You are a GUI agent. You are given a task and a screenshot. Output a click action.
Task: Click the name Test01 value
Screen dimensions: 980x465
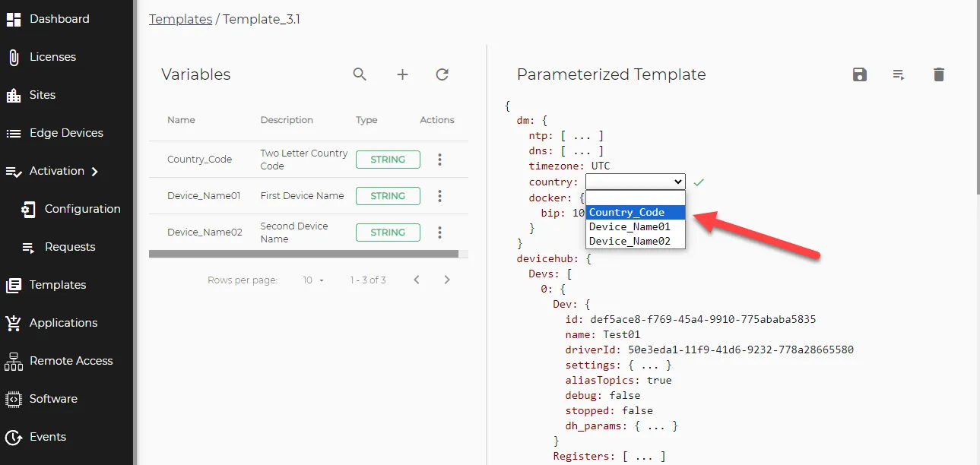621,335
